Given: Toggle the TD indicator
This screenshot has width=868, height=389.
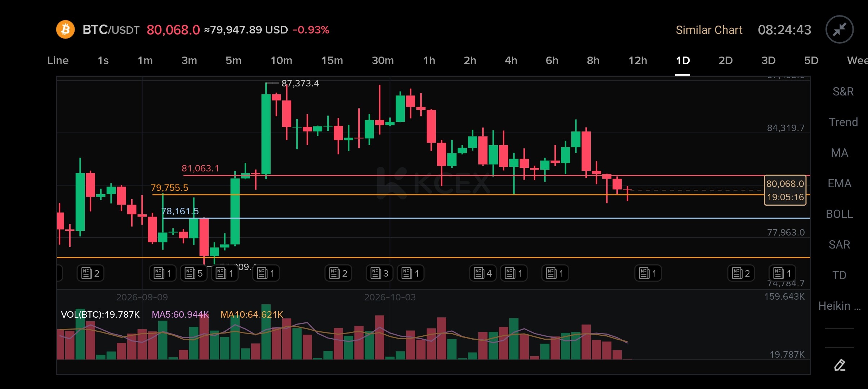Looking at the screenshot, I should pyautogui.click(x=840, y=275).
